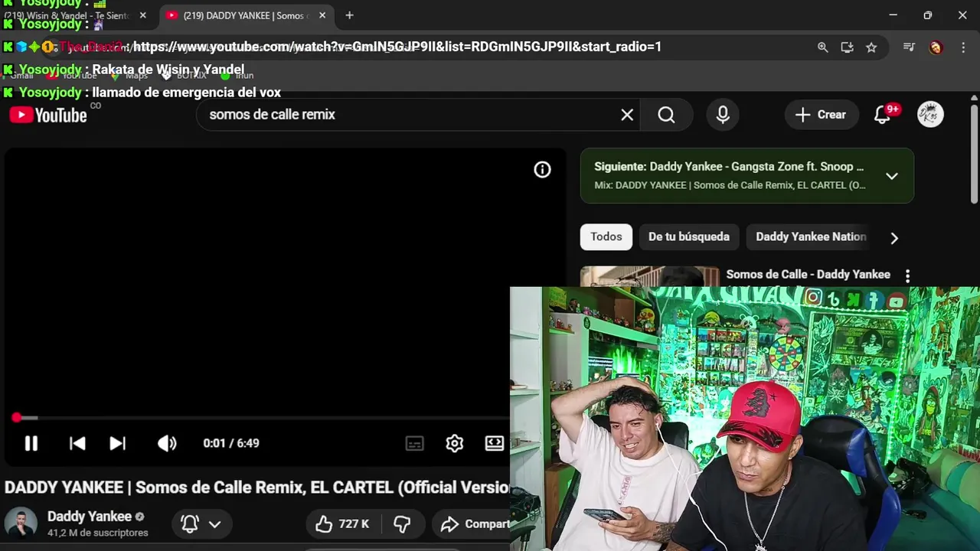Image resolution: width=980 pixels, height=551 pixels.
Task: Open the YouTube account avatar menu
Action: pyautogui.click(x=930, y=115)
